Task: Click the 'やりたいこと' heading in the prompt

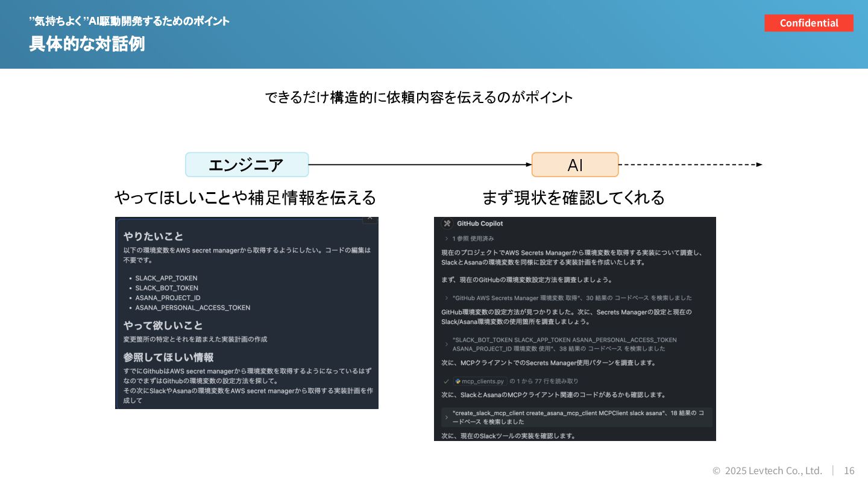Action: [153, 236]
